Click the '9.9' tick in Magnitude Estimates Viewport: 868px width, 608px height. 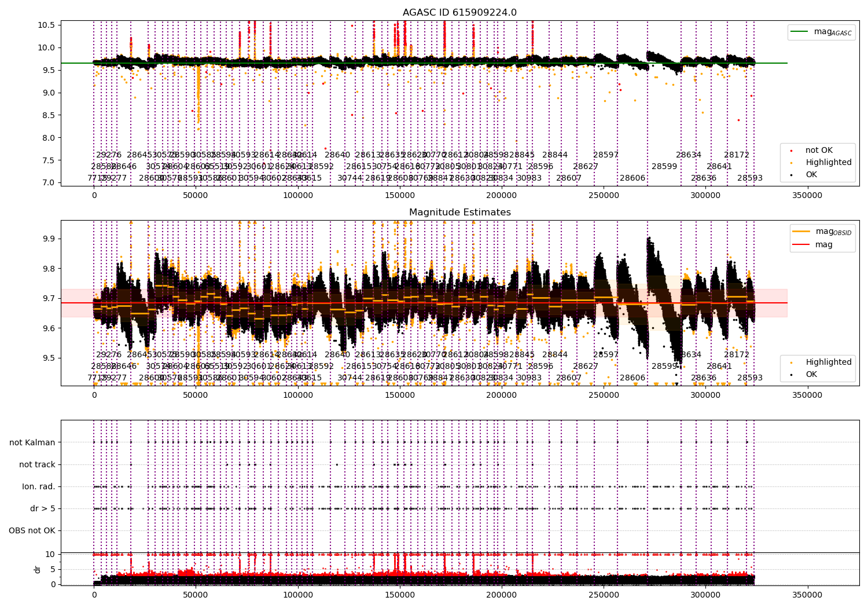pyautogui.click(x=49, y=239)
